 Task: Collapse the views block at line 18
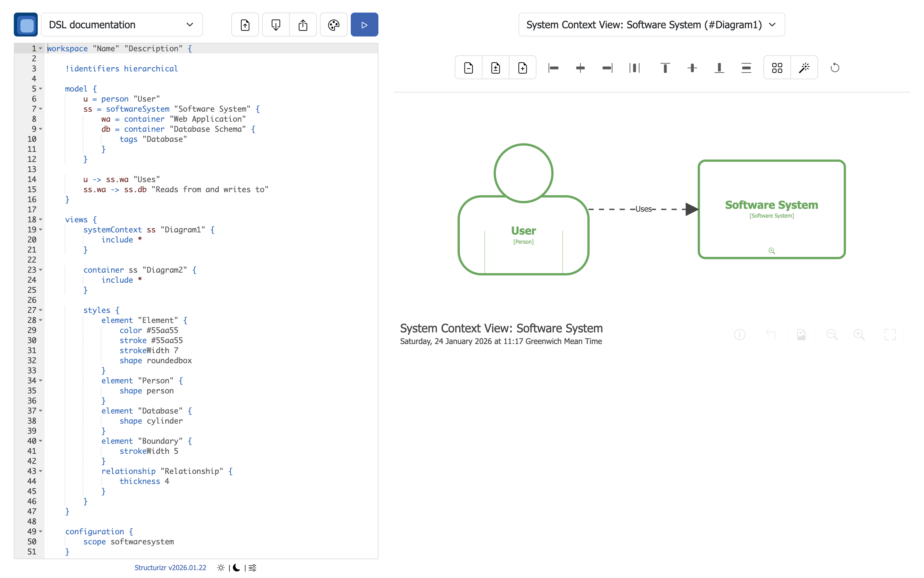point(41,220)
